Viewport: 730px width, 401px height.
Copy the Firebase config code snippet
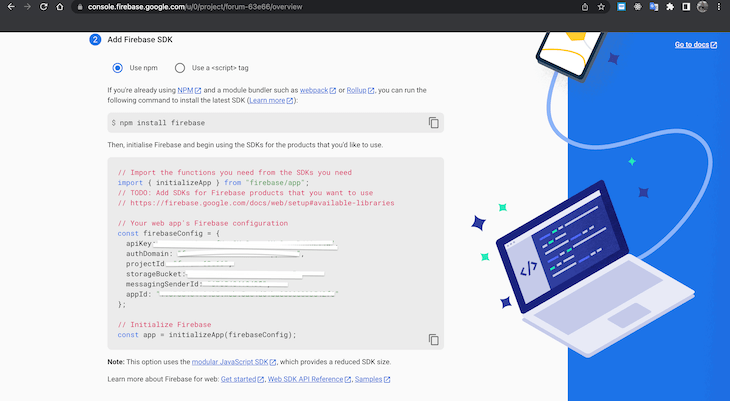[433, 340]
